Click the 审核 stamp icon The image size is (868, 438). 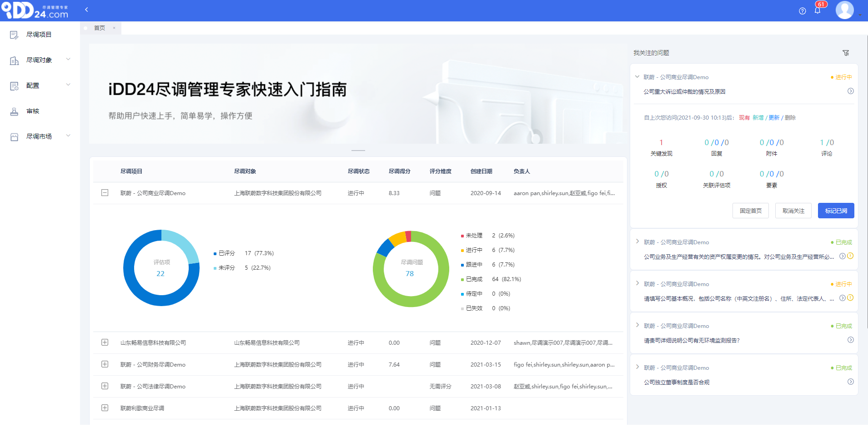14,111
